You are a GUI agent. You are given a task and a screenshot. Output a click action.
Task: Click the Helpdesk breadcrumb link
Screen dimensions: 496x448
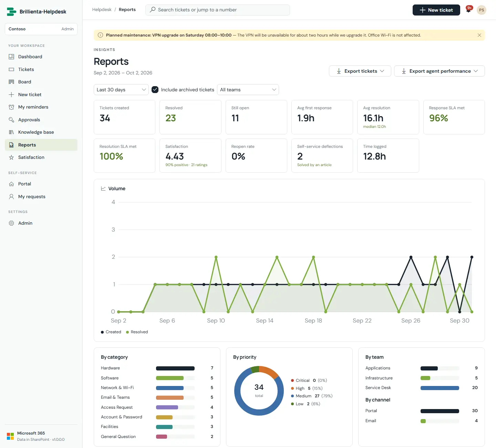(x=102, y=10)
